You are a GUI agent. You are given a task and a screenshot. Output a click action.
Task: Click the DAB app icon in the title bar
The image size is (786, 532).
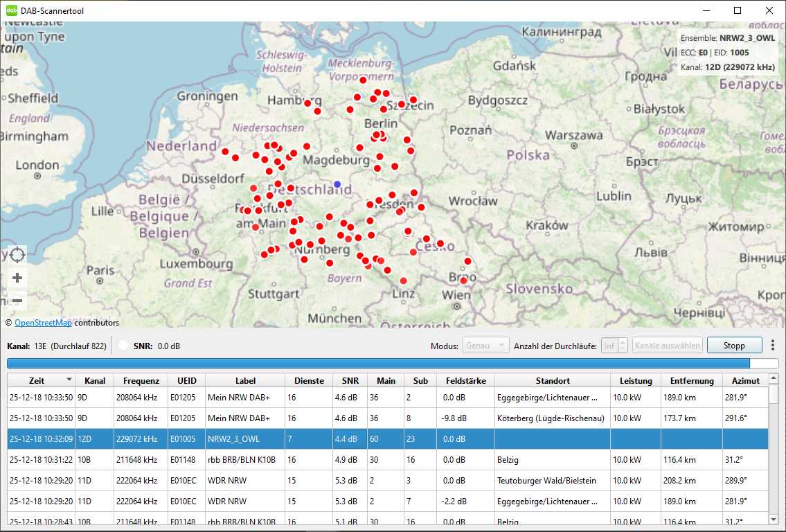pos(12,10)
